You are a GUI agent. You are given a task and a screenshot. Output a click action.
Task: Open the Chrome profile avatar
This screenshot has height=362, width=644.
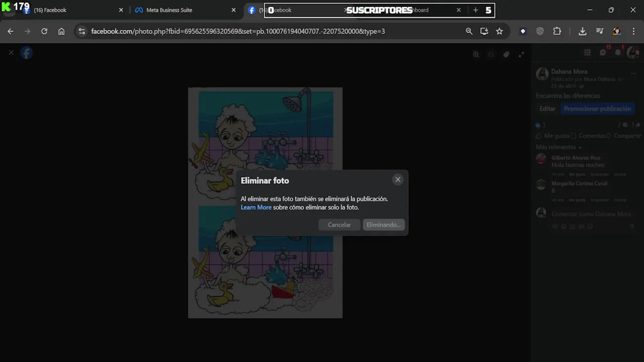pyautogui.click(x=616, y=31)
